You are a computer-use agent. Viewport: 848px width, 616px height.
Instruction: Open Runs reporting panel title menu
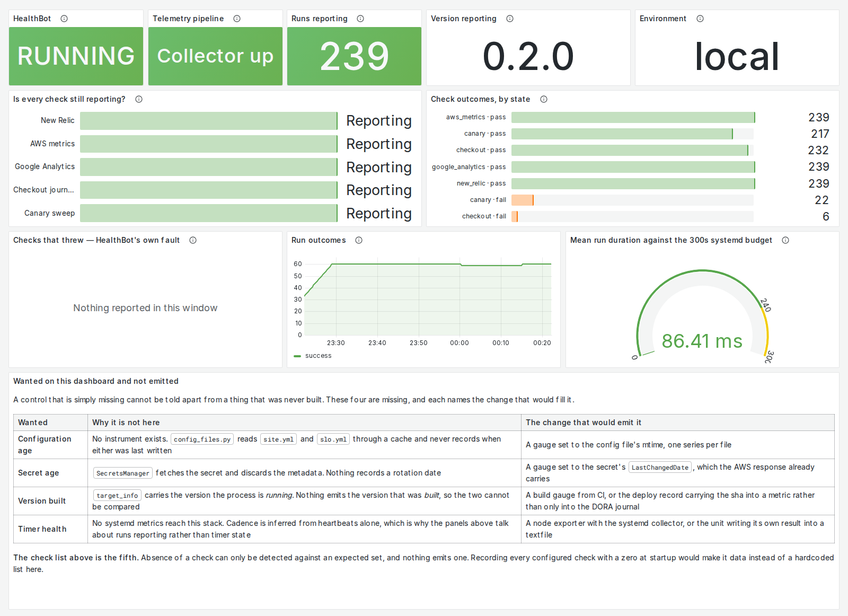click(x=320, y=19)
